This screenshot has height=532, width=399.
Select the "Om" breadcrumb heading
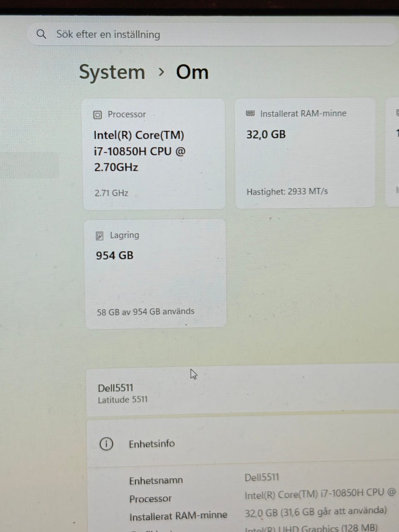[x=192, y=72]
